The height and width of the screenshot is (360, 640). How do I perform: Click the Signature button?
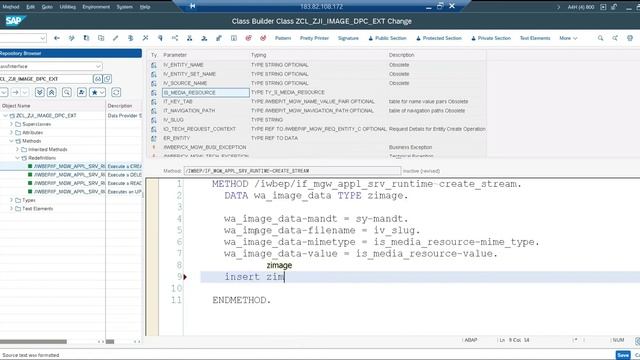pyautogui.click(x=348, y=38)
